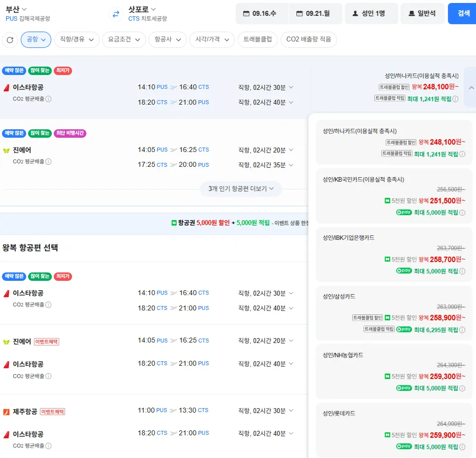Image resolution: width=476 pixels, height=458 pixels.
Task: Click 진에어 + 이스타항공 combination row
Action: 154,359
